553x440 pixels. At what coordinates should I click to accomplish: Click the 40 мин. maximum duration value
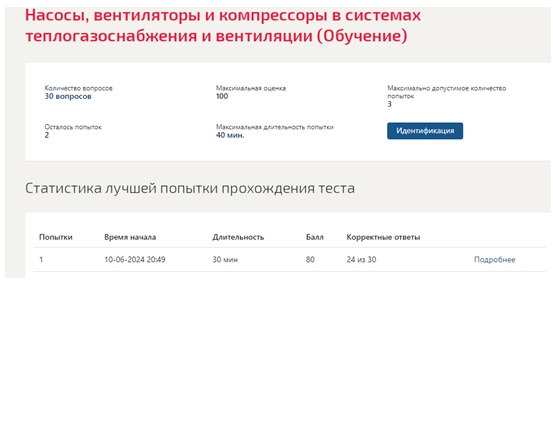230,135
